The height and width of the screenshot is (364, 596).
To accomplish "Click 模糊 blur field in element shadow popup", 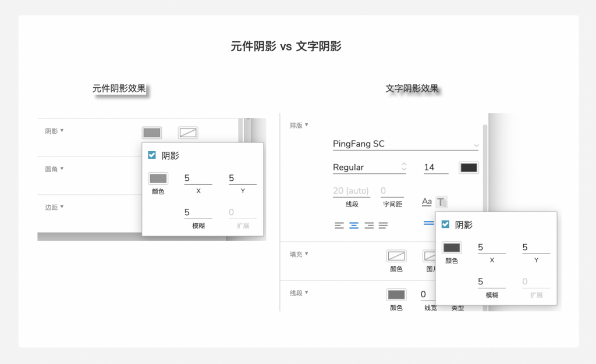I will [198, 213].
